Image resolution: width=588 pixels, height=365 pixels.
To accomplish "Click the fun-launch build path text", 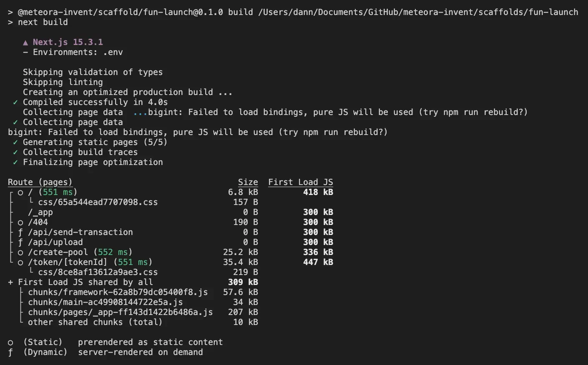I will coord(418,12).
